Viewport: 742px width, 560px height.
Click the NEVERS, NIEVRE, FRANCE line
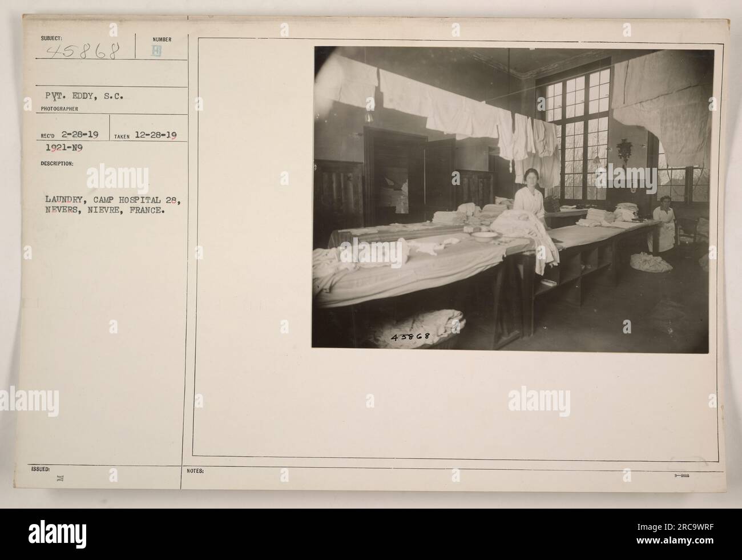(x=105, y=211)
